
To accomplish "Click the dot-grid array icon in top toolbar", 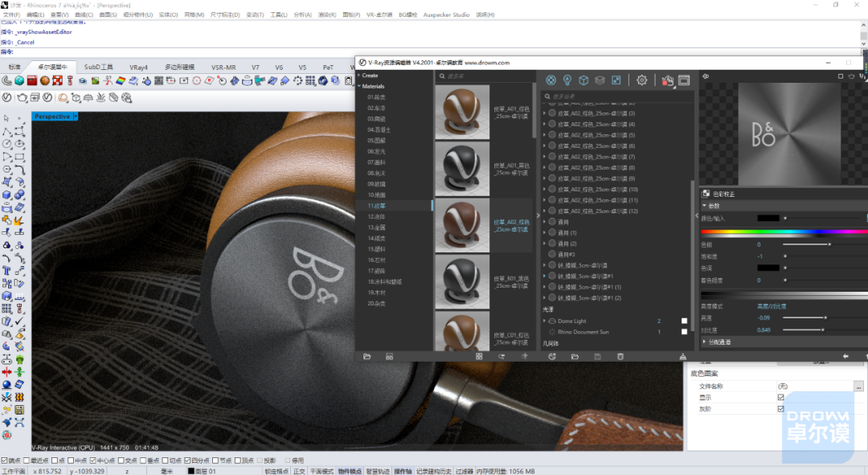I will click(x=310, y=81).
